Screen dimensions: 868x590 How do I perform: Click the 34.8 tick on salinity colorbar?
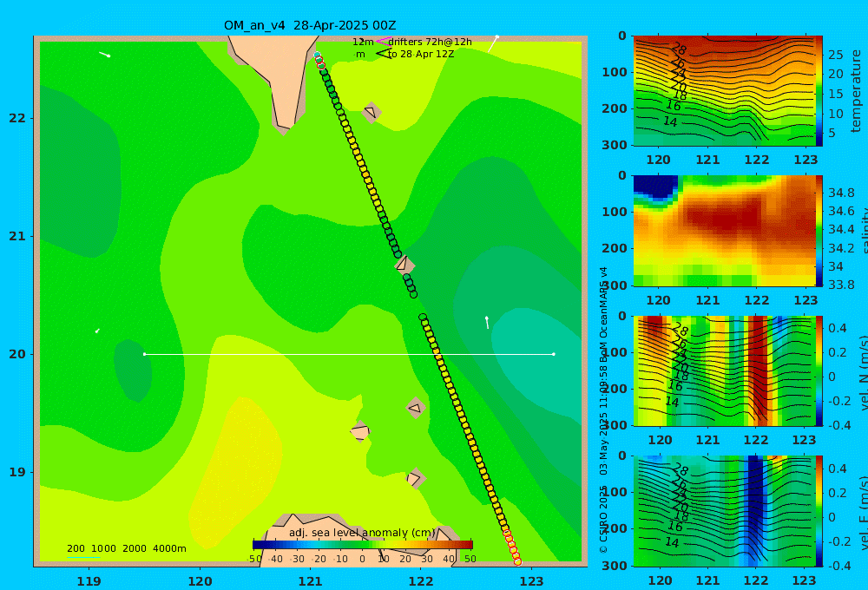841,193
